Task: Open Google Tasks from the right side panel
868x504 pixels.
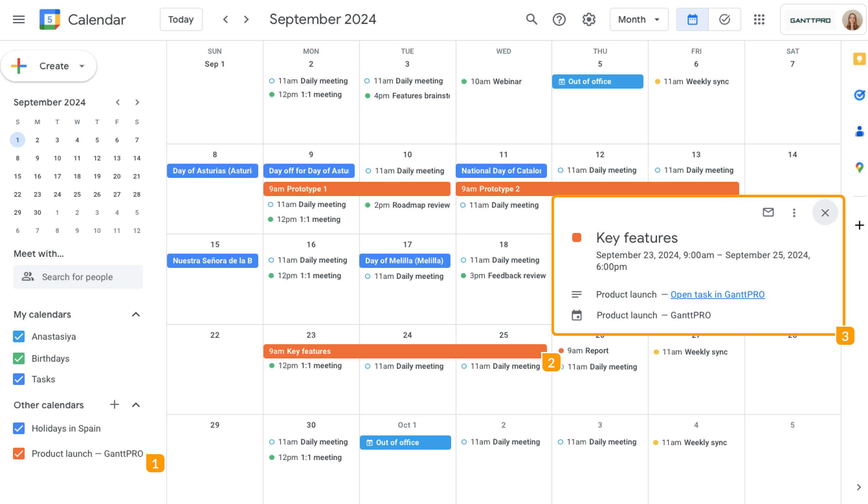Action: click(859, 95)
